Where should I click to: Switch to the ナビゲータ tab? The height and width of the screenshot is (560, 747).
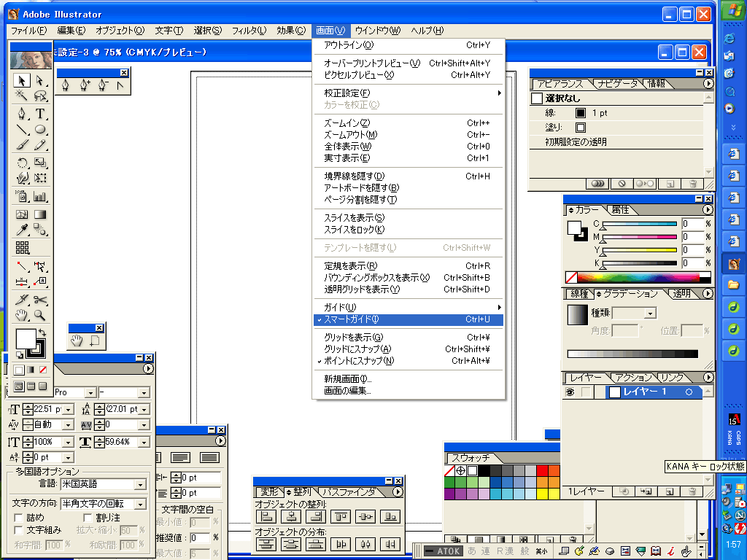[617, 84]
